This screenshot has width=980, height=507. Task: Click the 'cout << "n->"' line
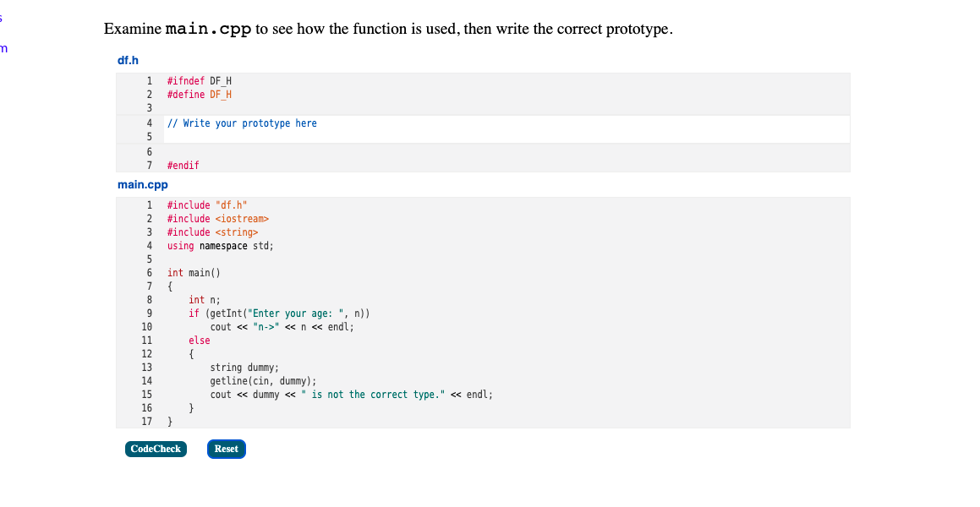pos(282,327)
